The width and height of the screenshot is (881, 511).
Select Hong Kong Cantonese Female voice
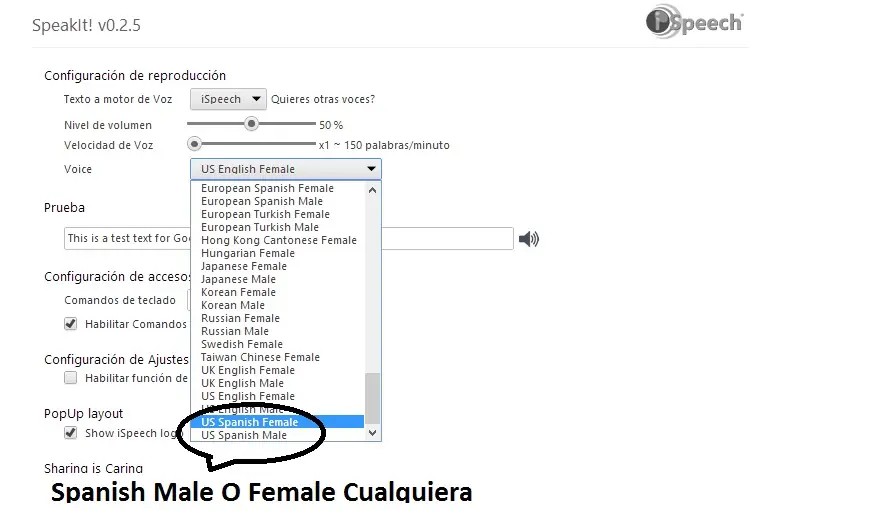click(x=278, y=240)
